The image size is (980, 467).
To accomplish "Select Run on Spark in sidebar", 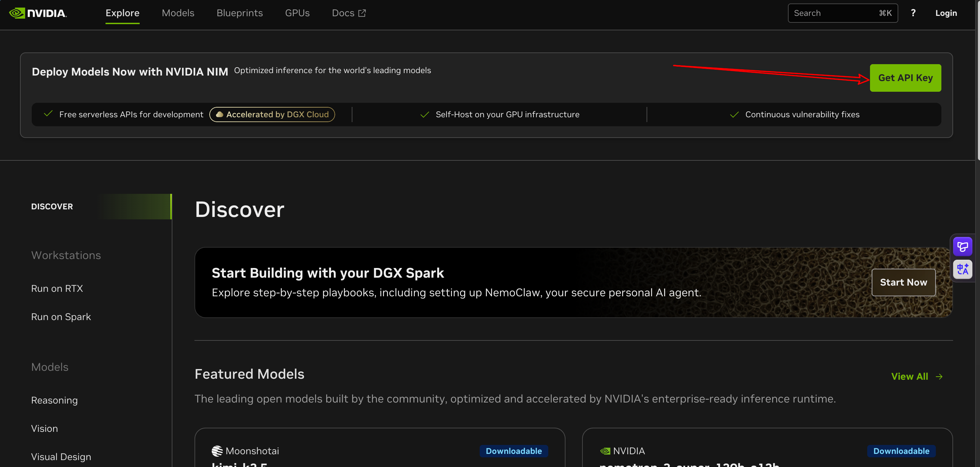I will click(61, 317).
